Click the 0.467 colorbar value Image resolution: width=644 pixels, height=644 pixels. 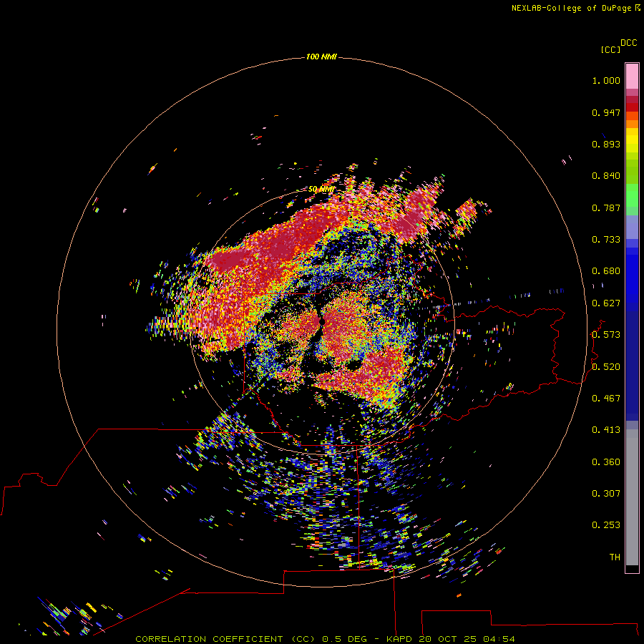point(606,399)
